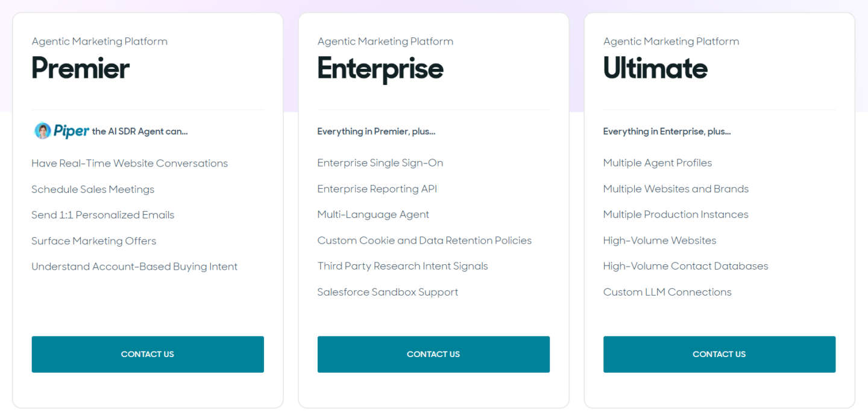Click the Piper AI SDR Agent avatar icon
Image resolution: width=868 pixels, height=418 pixels.
(x=42, y=130)
